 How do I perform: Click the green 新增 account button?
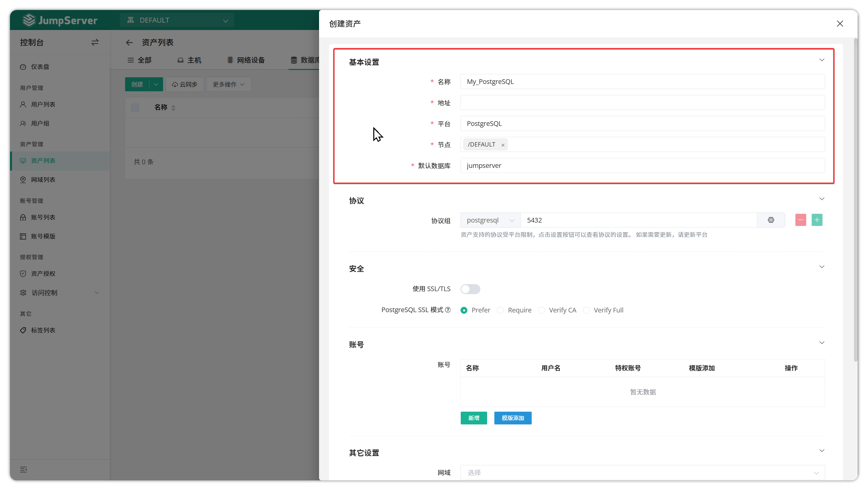(x=473, y=418)
